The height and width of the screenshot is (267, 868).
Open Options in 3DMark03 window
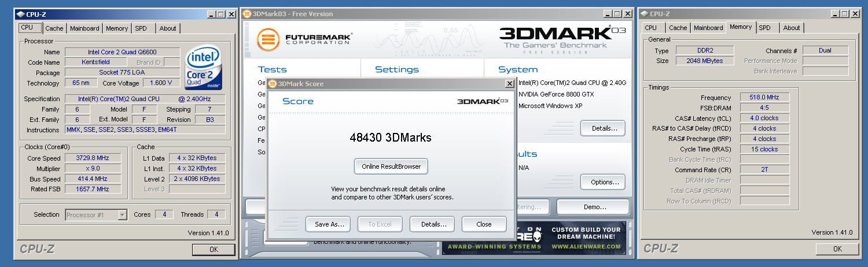[603, 182]
